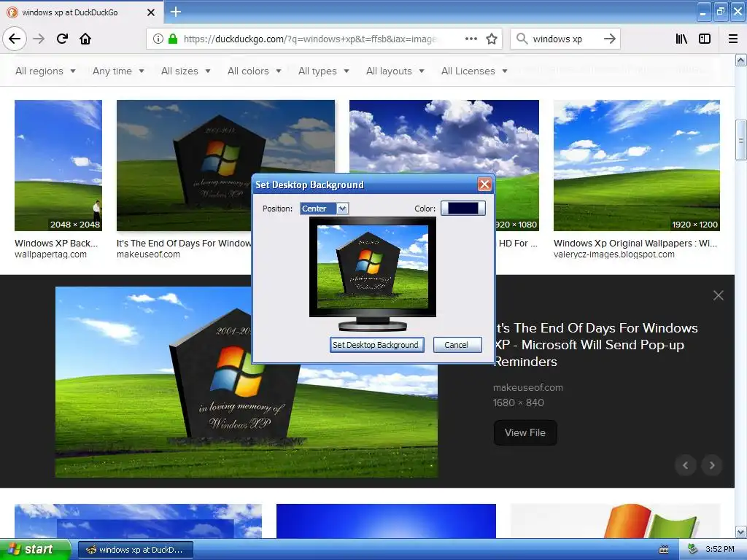
Task: Click the wallpapertag.com source text
Action: (x=50, y=254)
